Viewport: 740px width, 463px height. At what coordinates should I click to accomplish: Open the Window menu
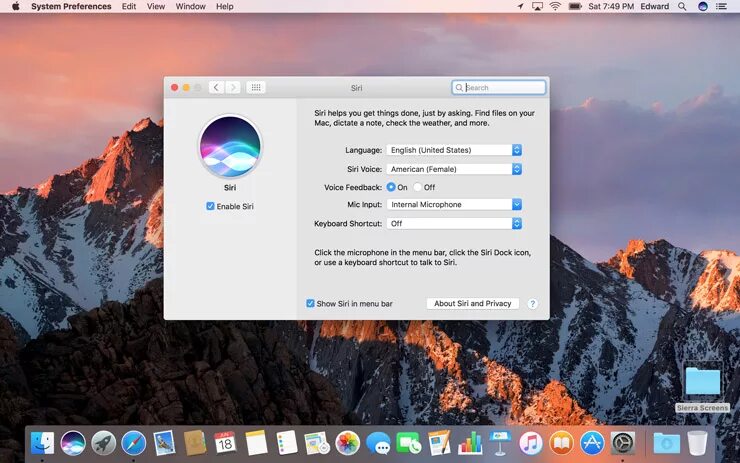191,7
